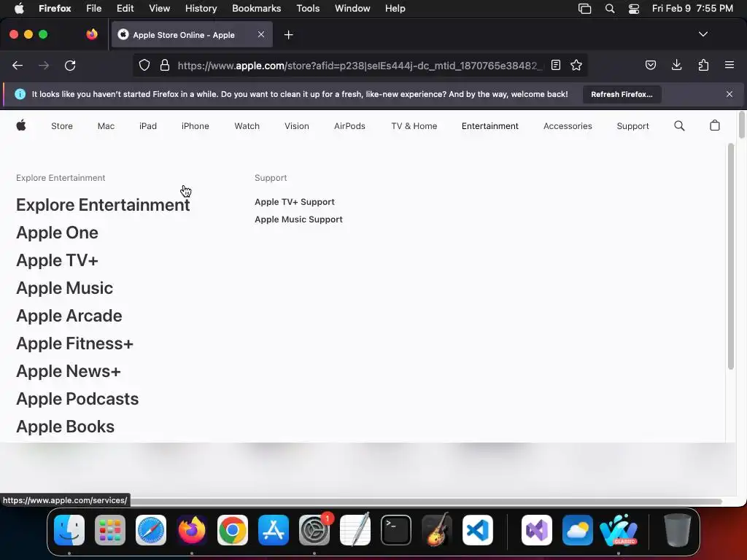747x560 pixels.
Task: Open GarageBand from the Dock
Action: (x=437, y=530)
